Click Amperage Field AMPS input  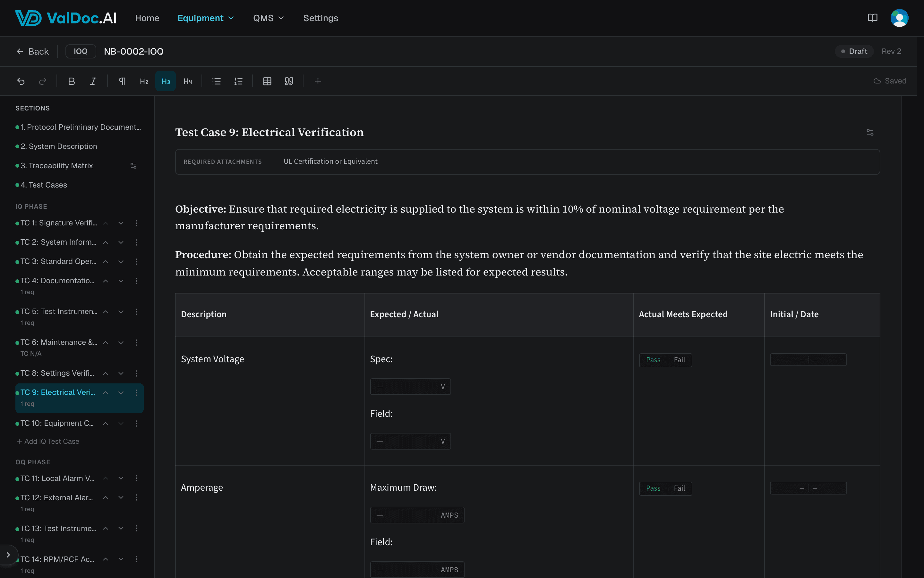click(417, 570)
